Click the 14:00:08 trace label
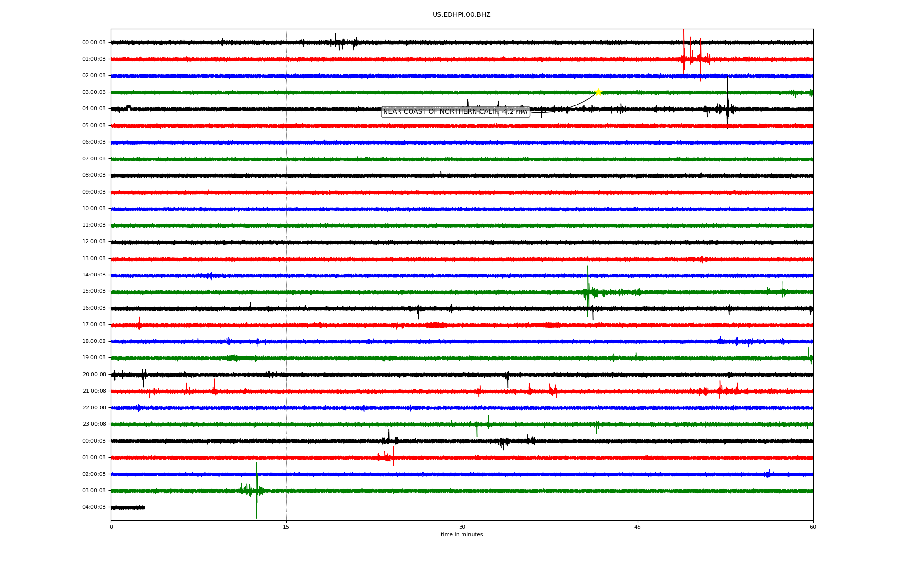 [x=94, y=275]
